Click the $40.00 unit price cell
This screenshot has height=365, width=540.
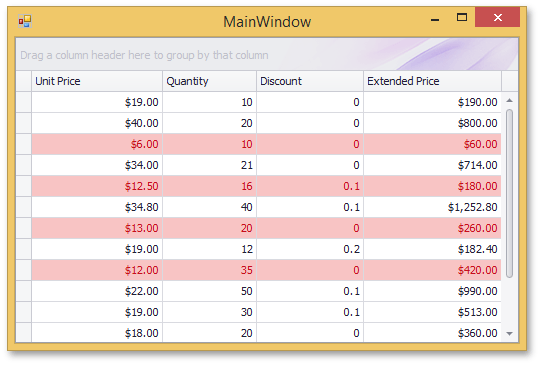pos(97,123)
